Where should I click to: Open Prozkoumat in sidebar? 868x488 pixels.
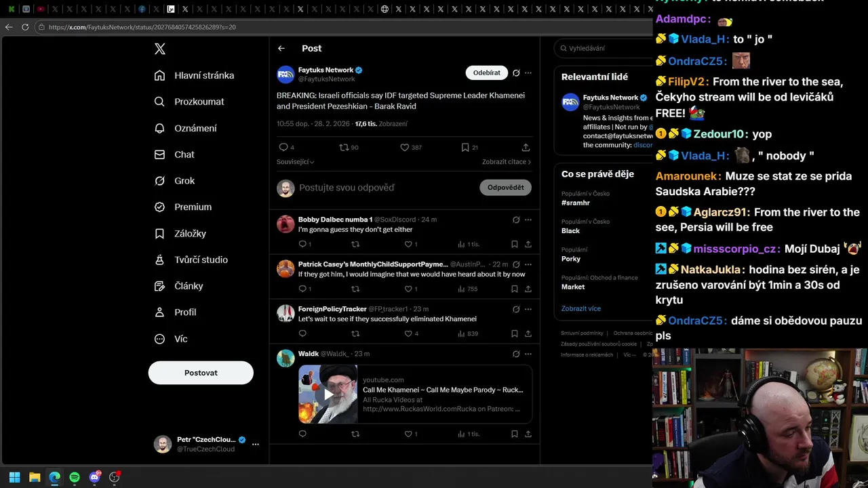189,102
